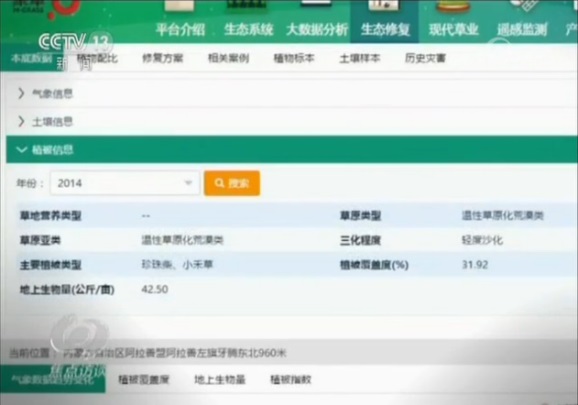Click the orange 搜索 search button
Image resolution: width=578 pixels, height=405 pixels.
[232, 183]
